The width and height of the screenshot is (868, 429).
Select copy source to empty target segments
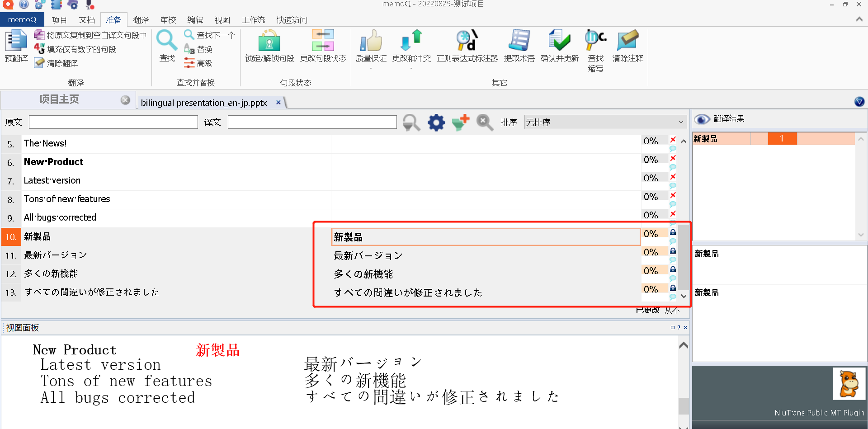pyautogui.click(x=90, y=35)
